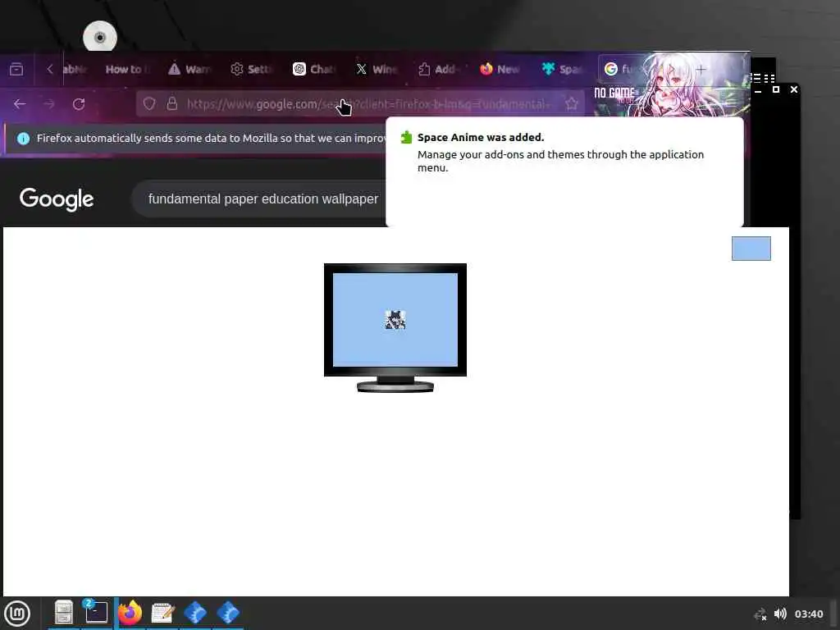Open the Linux Mint start menu
This screenshot has width=840, height=630.
17,613
